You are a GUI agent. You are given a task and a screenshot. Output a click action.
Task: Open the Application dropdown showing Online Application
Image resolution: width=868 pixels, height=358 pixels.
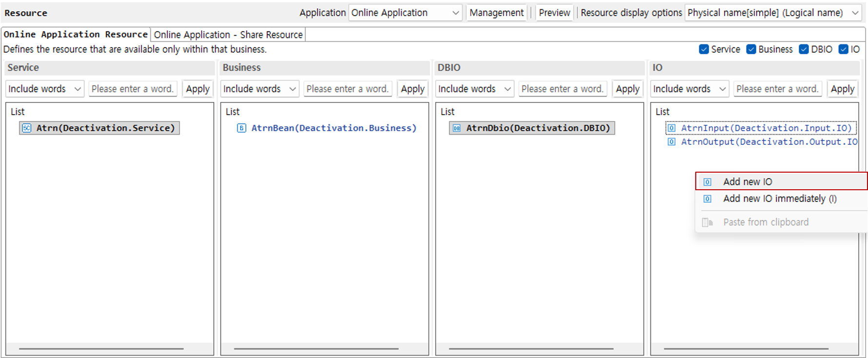pyautogui.click(x=405, y=13)
